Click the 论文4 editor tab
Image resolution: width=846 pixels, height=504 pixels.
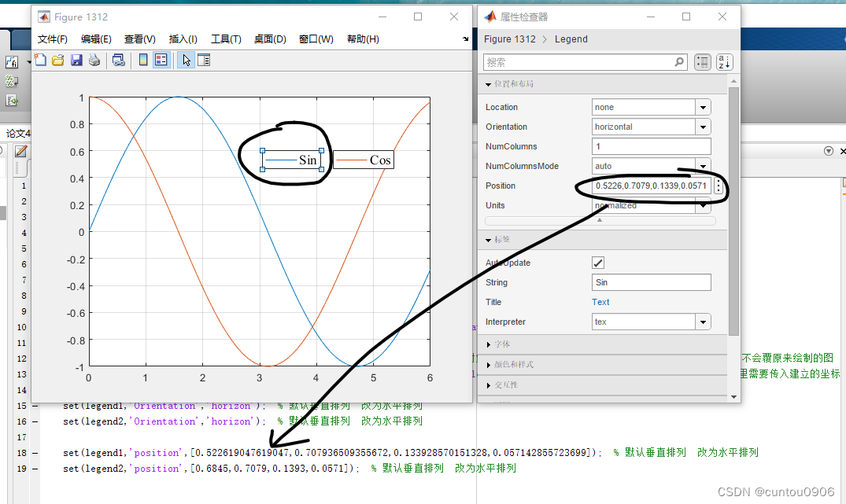point(18,133)
